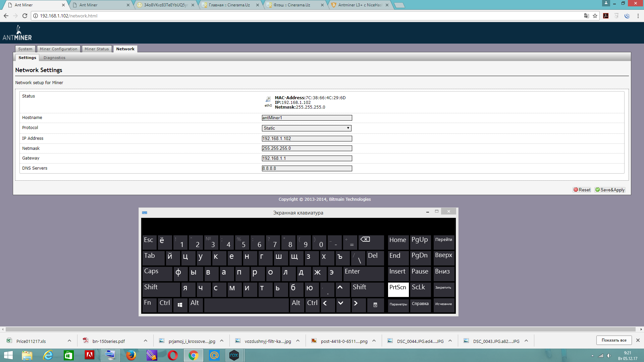This screenshot has height=362, width=644.
Task: Open Firefox from the taskbar
Action: (x=131, y=355)
